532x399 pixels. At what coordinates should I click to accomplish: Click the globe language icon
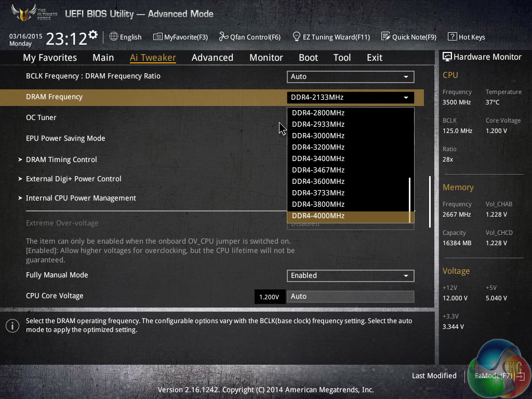tap(114, 37)
